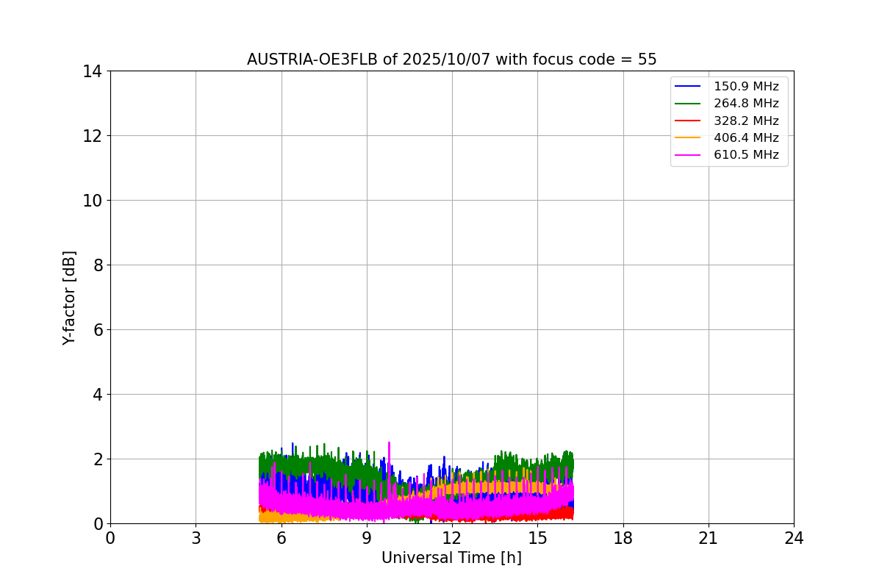Image resolution: width=882 pixels, height=588 pixels.
Task: Click the magenta legend line swatch
Action: 687,155
